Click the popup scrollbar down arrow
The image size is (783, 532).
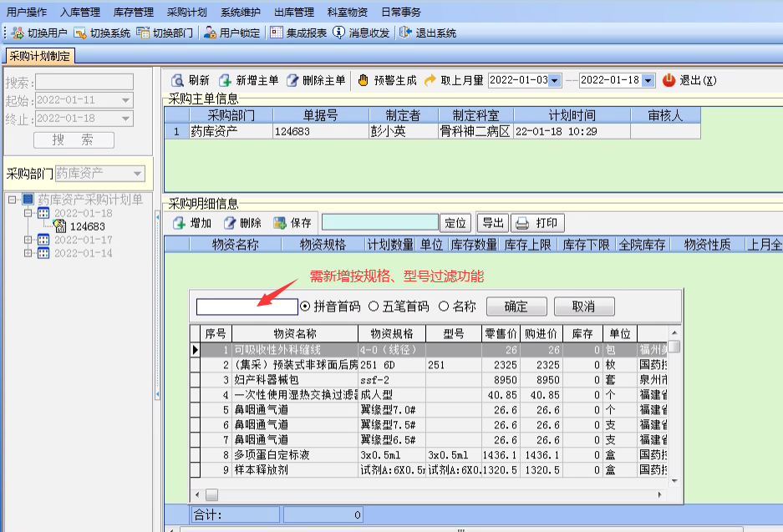tap(674, 481)
